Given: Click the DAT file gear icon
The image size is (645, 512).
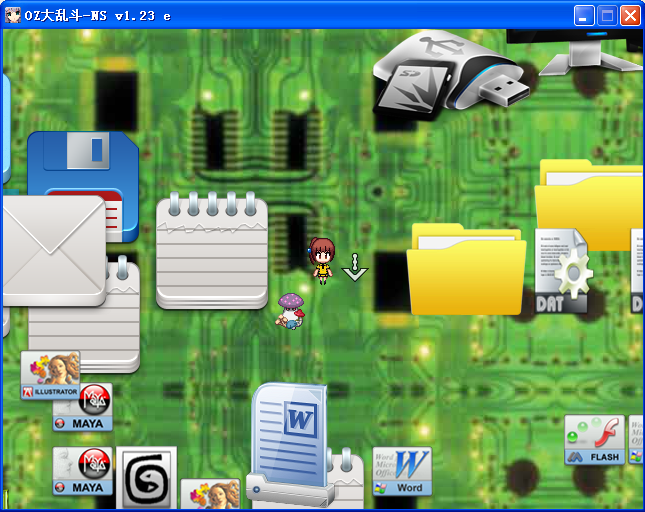Looking at the screenshot, I should pos(564,271).
